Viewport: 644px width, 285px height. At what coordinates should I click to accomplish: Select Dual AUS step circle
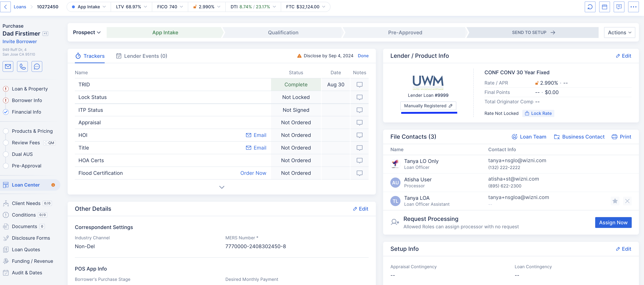(x=6, y=154)
